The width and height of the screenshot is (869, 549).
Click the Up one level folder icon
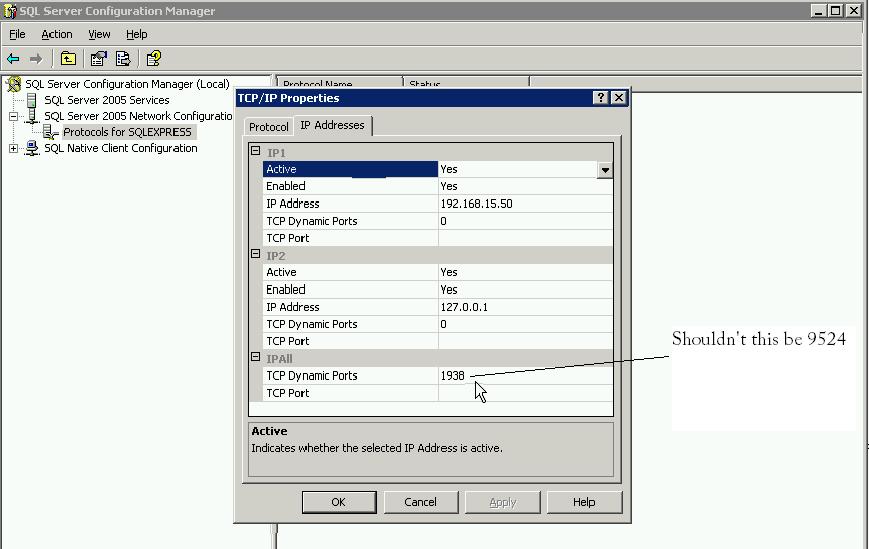pos(68,59)
